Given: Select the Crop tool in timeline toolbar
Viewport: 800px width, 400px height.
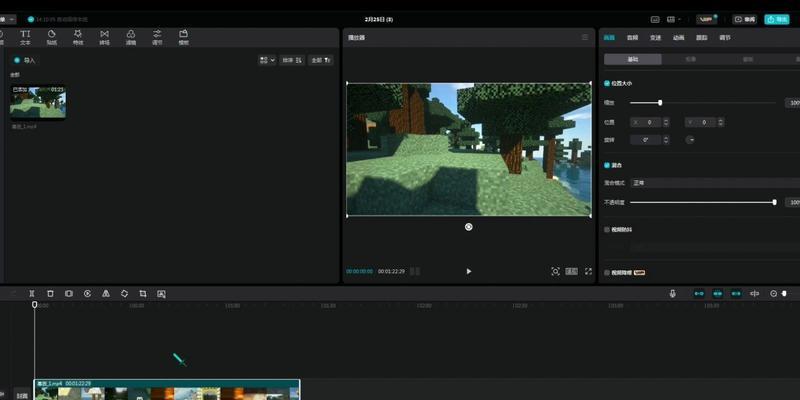Looking at the screenshot, I should [x=143, y=293].
